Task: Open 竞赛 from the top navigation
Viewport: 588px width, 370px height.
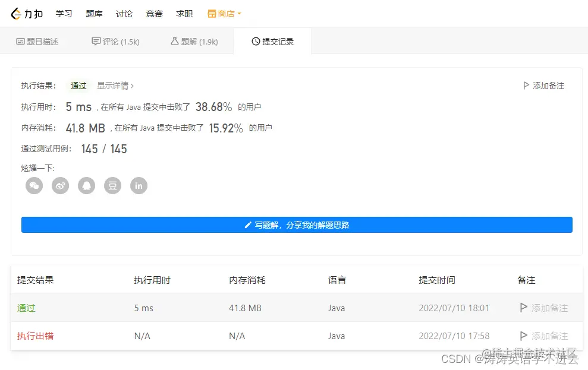Action: (154, 13)
